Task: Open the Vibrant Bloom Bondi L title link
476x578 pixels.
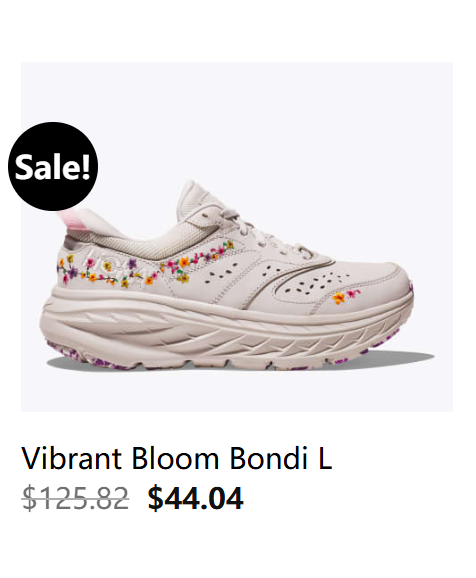Action: (177, 458)
